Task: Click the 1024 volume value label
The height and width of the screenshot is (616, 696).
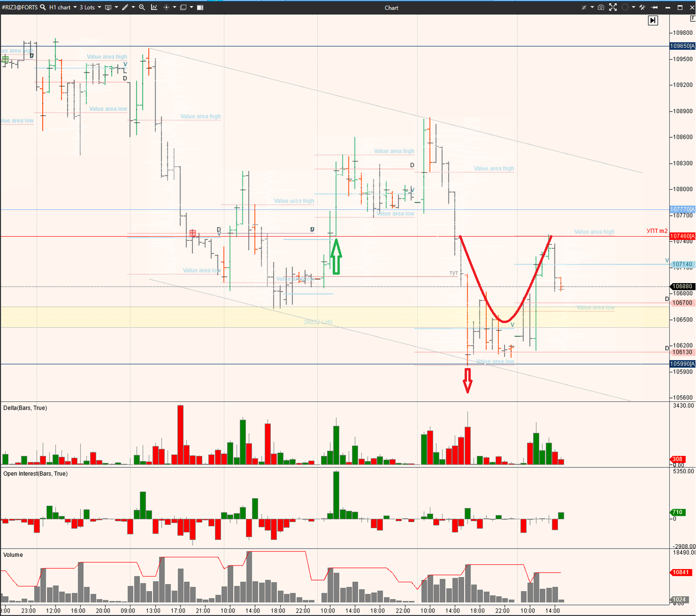Action: point(678,599)
